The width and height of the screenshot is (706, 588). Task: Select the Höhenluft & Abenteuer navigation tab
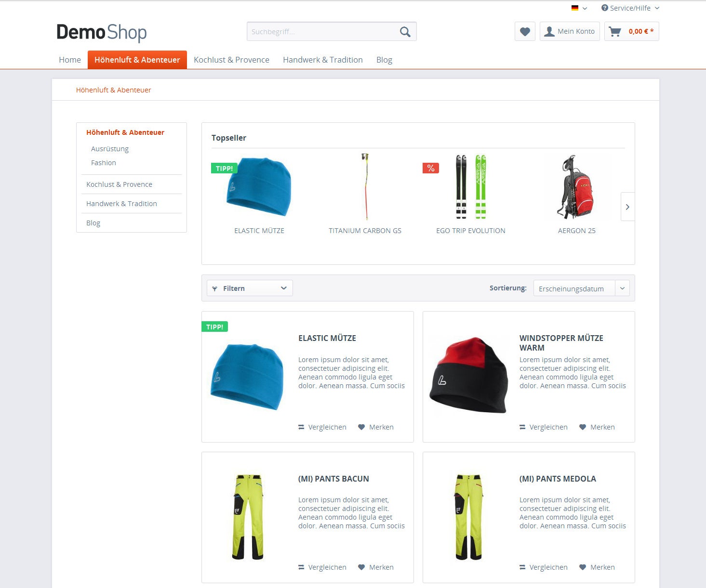click(137, 60)
